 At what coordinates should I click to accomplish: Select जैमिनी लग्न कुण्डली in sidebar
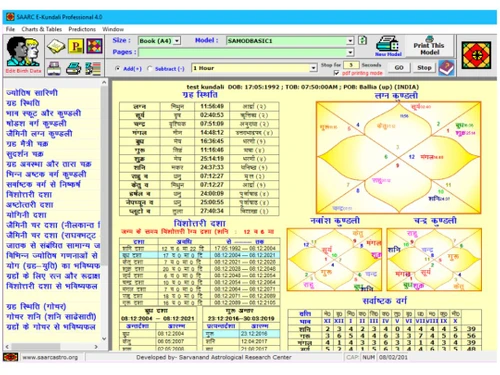39,133
